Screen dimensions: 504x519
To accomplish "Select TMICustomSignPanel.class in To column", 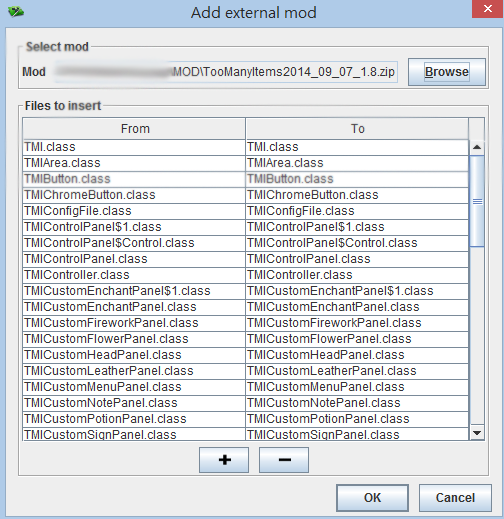I will tap(357, 434).
